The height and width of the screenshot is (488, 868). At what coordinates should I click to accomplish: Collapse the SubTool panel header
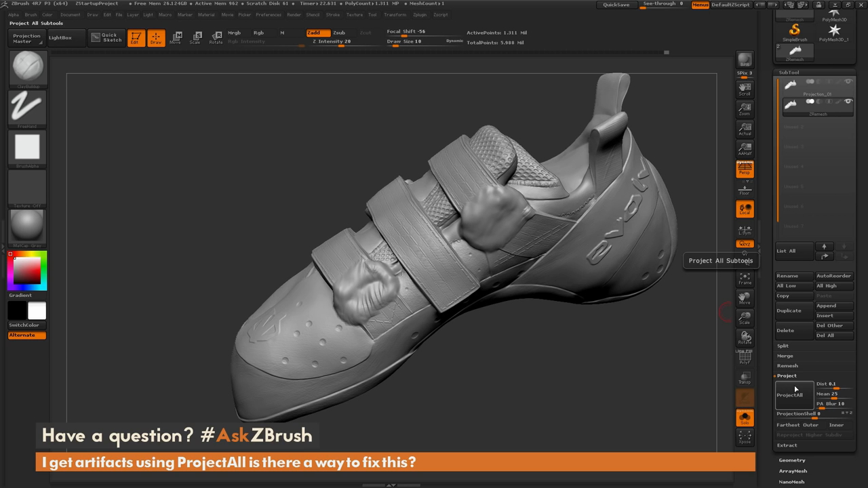click(789, 73)
